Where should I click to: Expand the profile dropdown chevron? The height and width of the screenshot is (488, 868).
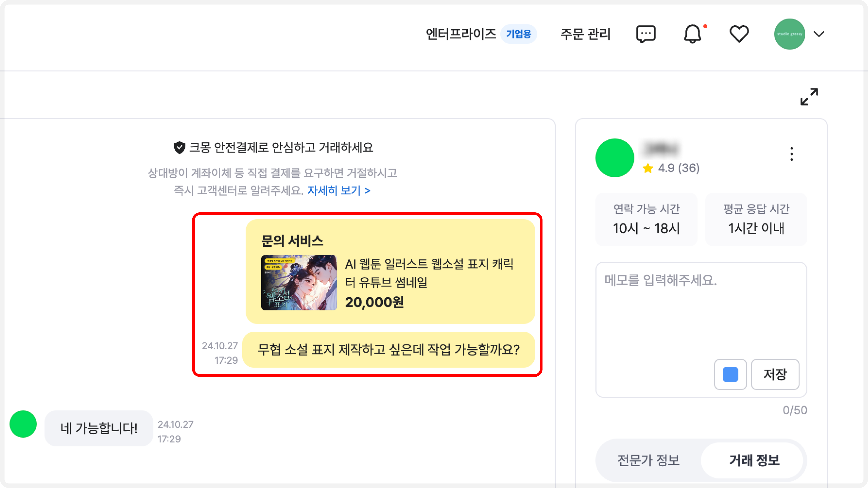click(819, 34)
